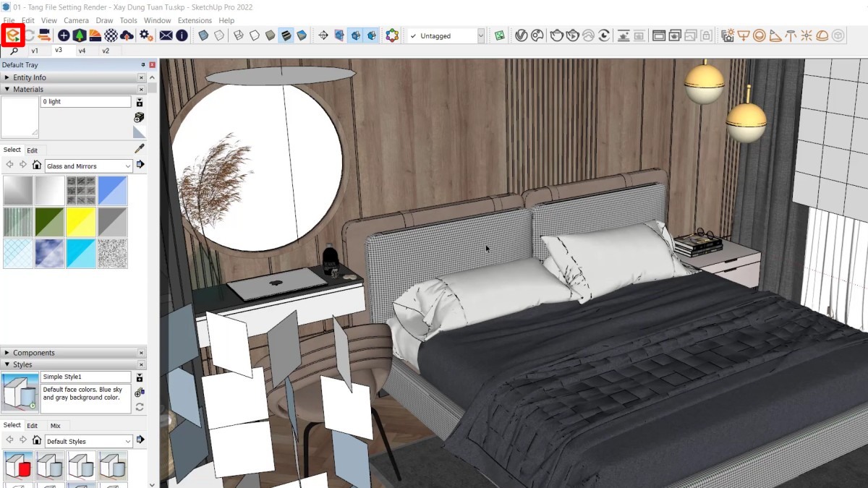Close the Components panel
Image resolution: width=868 pixels, height=488 pixels.
(142, 353)
